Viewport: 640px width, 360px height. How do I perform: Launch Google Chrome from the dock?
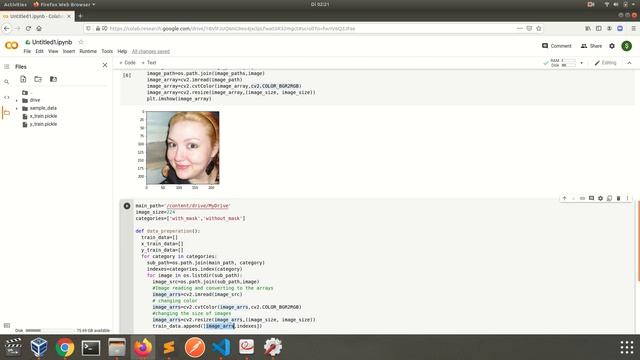[x=64, y=348]
